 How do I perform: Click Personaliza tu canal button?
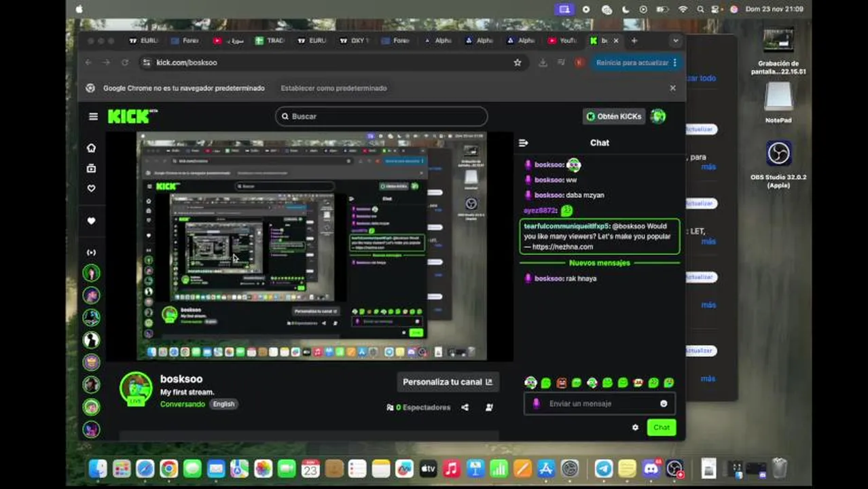(x=447, y=382)
